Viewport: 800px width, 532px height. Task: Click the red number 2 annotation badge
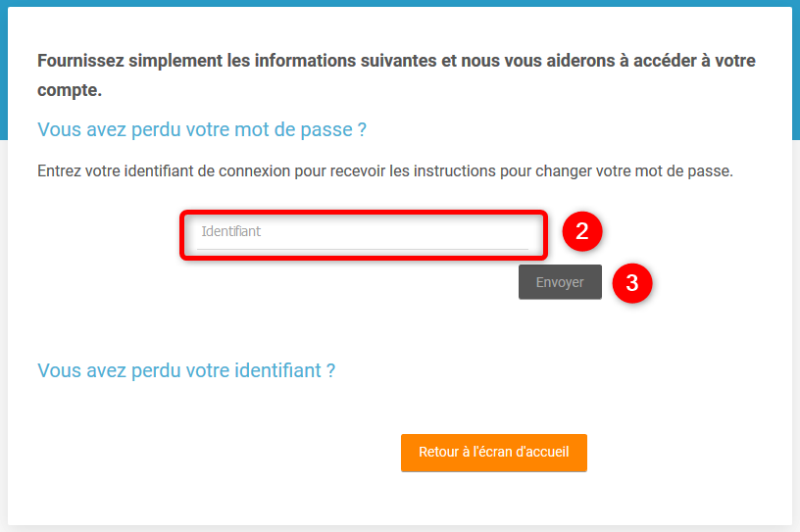click(581, 232)
